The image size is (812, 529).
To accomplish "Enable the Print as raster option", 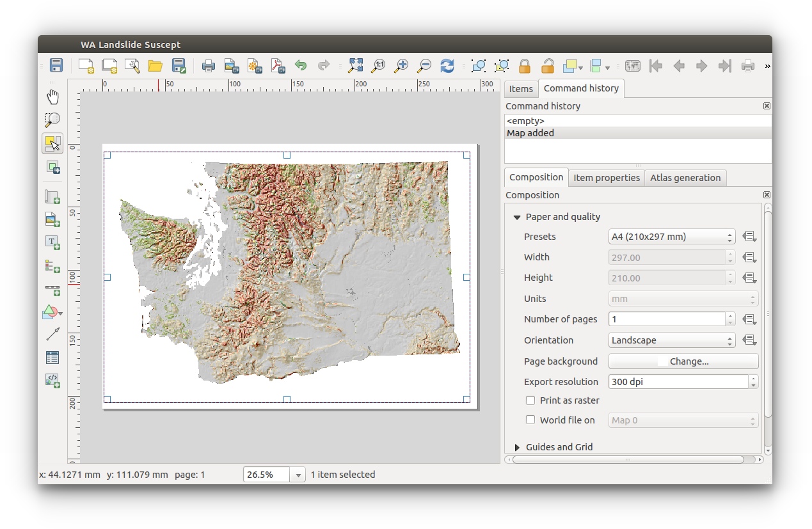I will [x=530, y=400].
